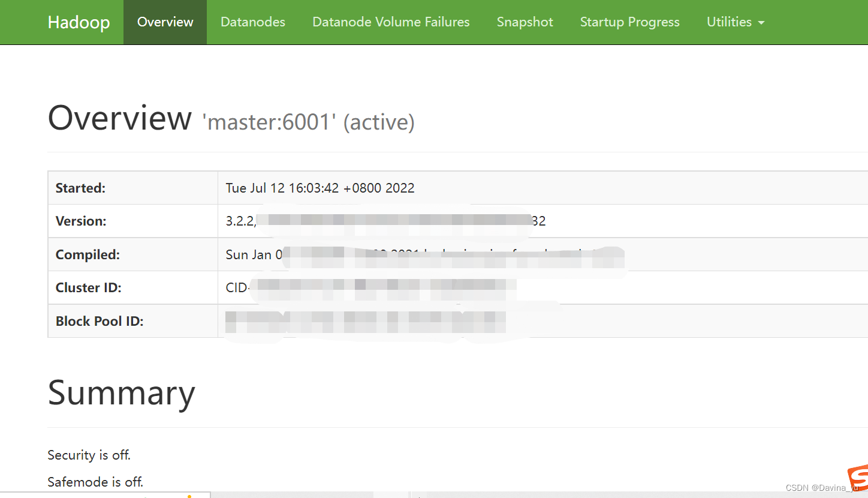Click the Hadoop brand link
Image resolution: width=868 pixels, height=498 pixels.
click(x=79, y=22)
